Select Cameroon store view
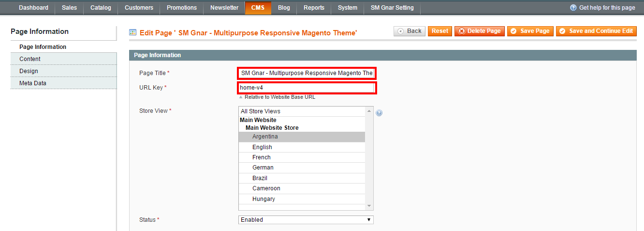Viewport: 644px width, 231px height. coord(302,188)
